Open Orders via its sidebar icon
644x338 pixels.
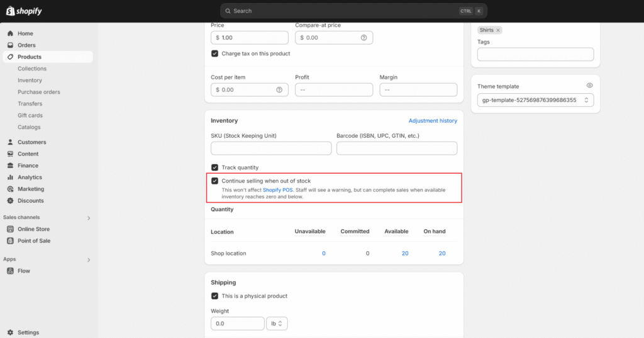point(11,45)
